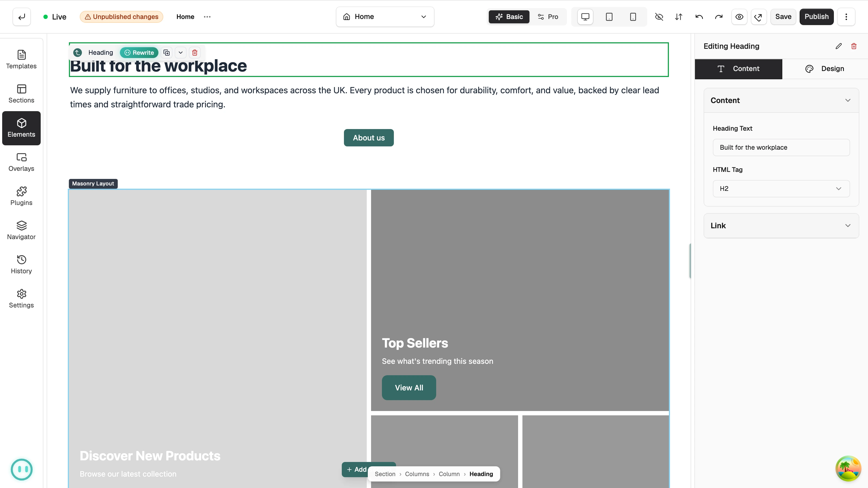Open the Plugins panel
The image size is (868, 488).
[x=21, y=196]
